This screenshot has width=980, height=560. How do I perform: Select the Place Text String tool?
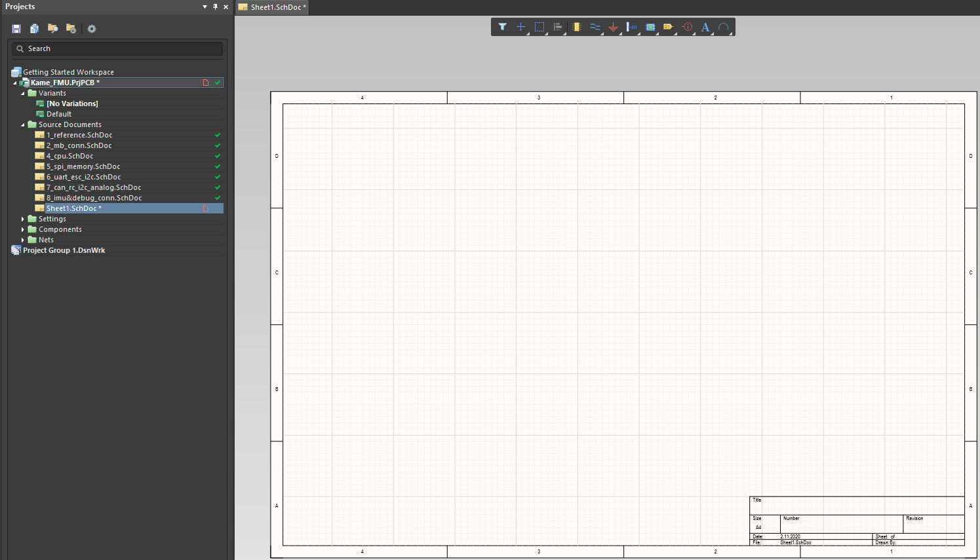[x=705, y=27]
